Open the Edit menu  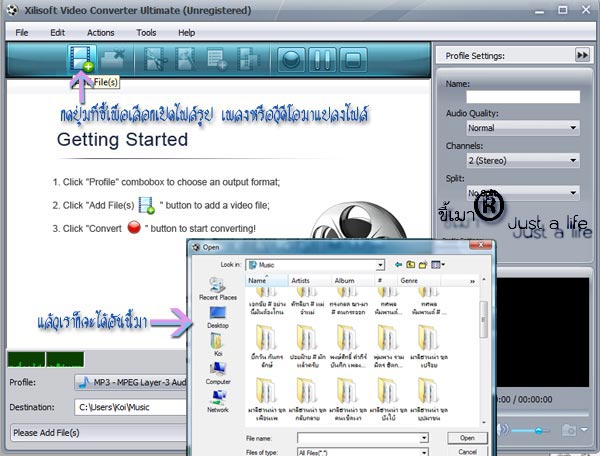pos(58,33)
